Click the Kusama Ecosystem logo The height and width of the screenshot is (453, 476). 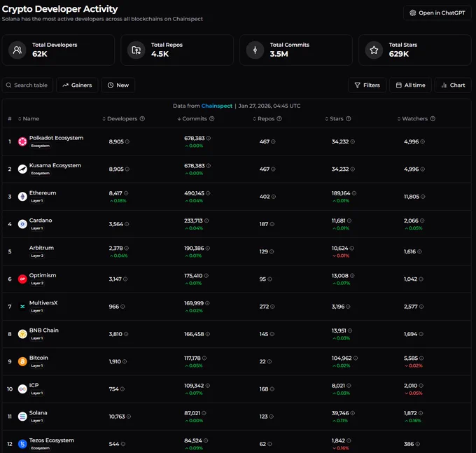[22, 169]
